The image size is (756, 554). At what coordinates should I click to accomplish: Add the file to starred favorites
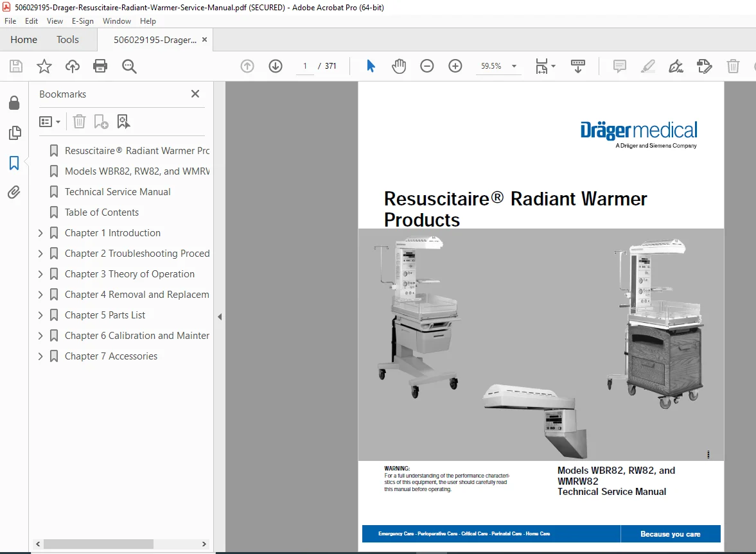click(44, 66)
